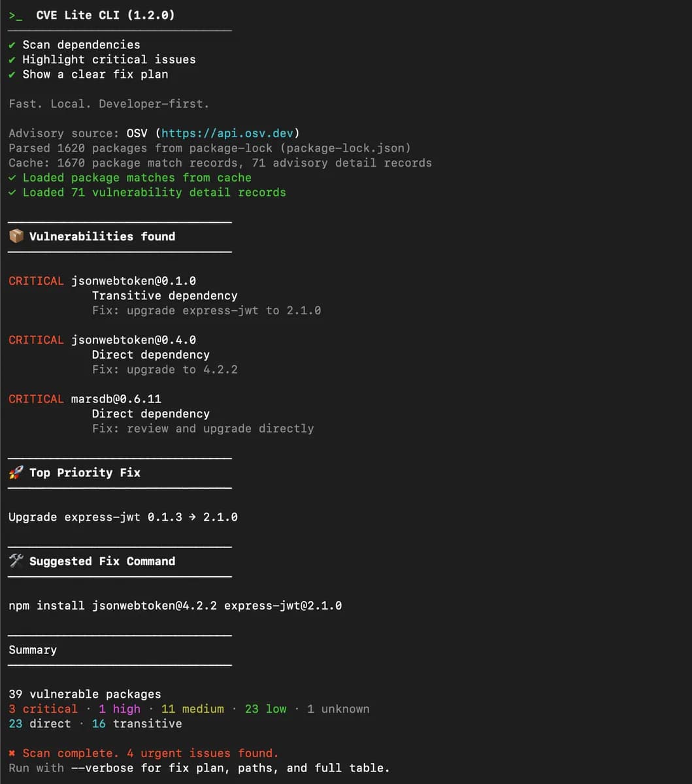692x784 pixels.
Task: Click Fix: upgrade express-jwt to 2.1.0
Action: pyautogui.click(x=206, y=311)
